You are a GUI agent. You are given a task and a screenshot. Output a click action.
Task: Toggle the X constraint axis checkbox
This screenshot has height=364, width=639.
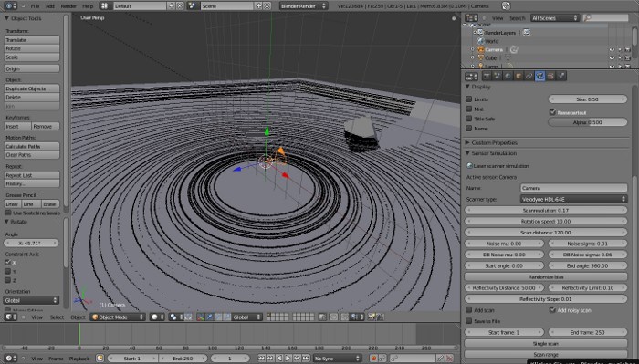(7, 262)
